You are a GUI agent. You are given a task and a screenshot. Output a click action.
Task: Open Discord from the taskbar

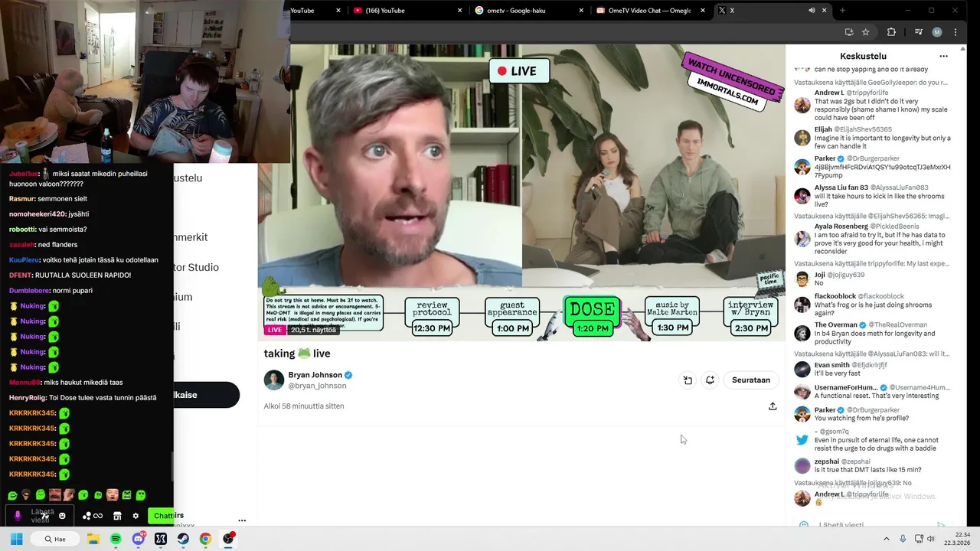click(x=138, y=539)
